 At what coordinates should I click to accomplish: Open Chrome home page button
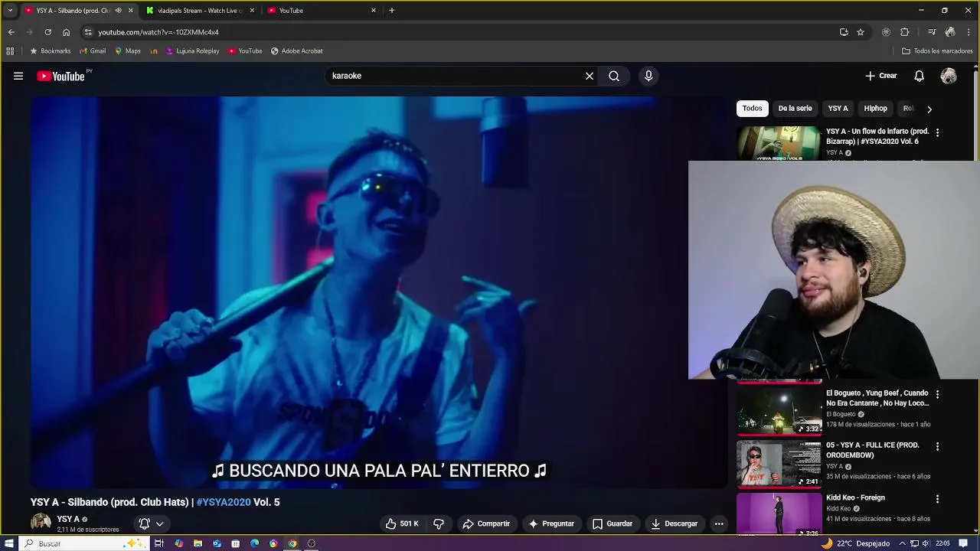(x=66, y=32)
